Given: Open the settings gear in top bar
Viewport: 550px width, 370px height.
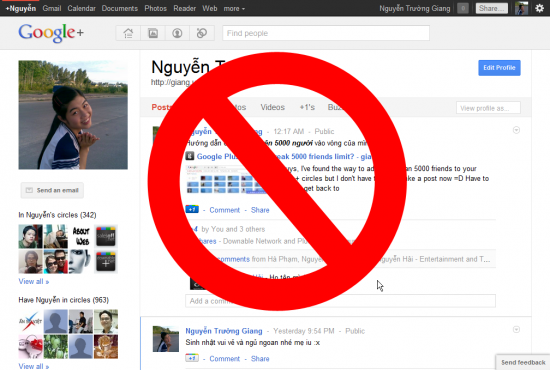Looking at the screenshot, I should (x=539, y=8).
